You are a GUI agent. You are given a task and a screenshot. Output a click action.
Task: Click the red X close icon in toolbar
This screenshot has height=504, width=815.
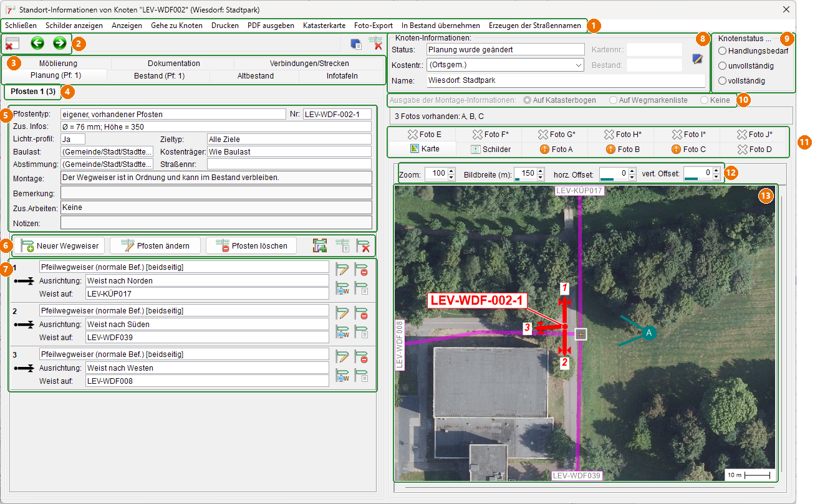click(12, 44)
